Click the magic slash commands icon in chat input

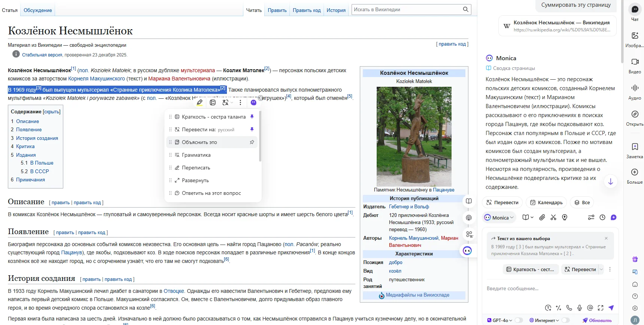click(x=559, y=308)
